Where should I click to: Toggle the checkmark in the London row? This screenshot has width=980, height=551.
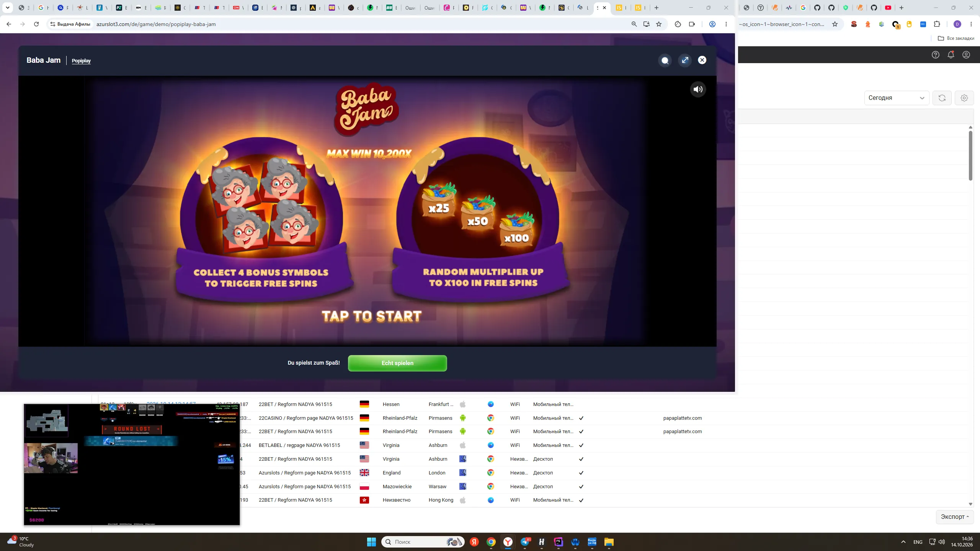pos(581,473)
